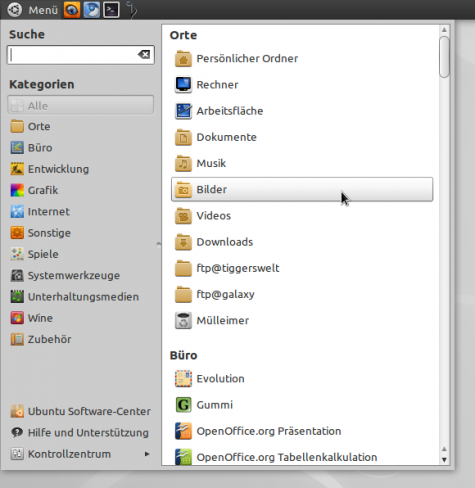The height and width of the screenshot is (488, 475).
Task: Click the OpenOffice.org Präsentation icon
Action: coord(183,431)
